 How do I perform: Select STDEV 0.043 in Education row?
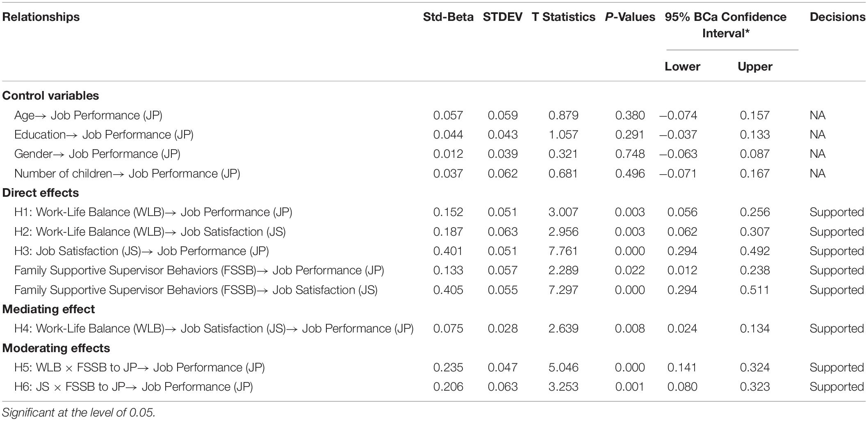pyautogui.click(x=503, y=135)
